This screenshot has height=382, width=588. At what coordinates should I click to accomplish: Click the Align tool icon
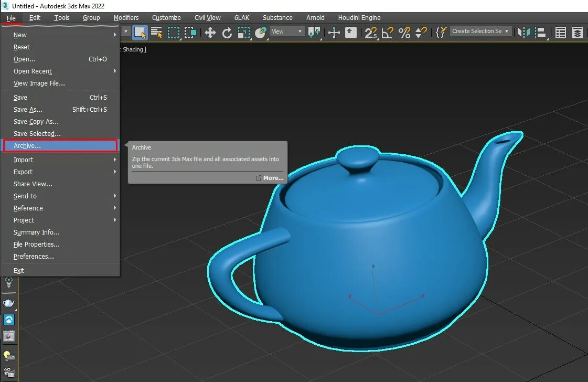click(x=540, y=33)
